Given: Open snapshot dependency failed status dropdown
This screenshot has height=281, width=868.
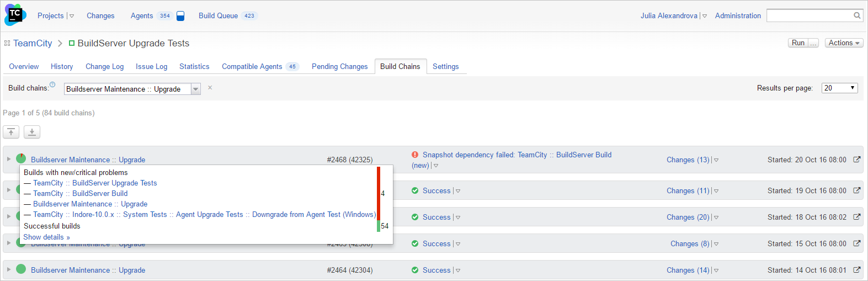Looking at the screenshot, I should 436,166.
